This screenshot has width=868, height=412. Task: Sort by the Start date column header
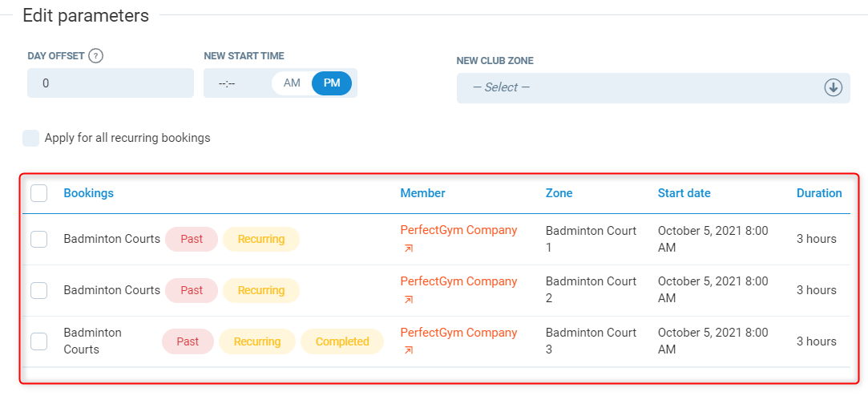click(684, 193)
